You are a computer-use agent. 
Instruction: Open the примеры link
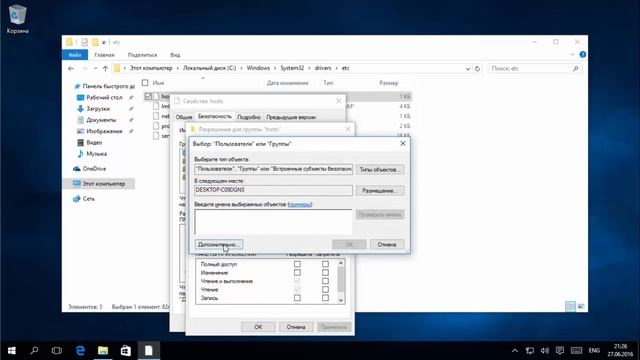[300, 204]
